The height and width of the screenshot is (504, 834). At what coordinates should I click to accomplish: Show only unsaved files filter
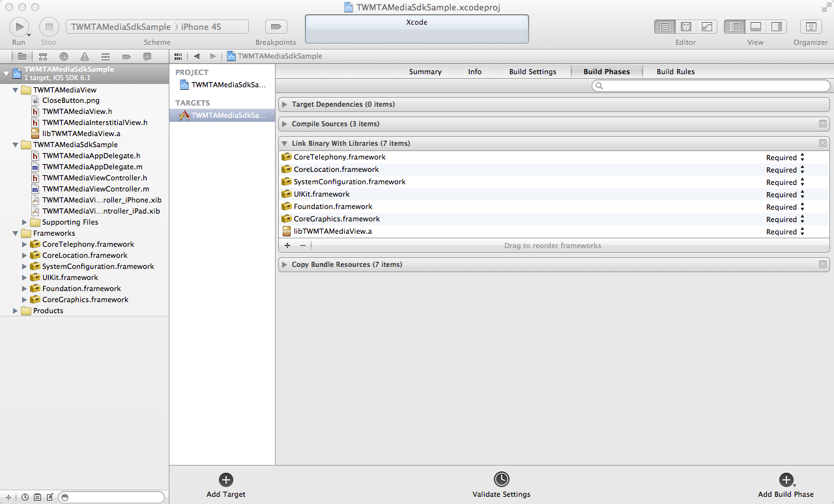pos(50,497)
